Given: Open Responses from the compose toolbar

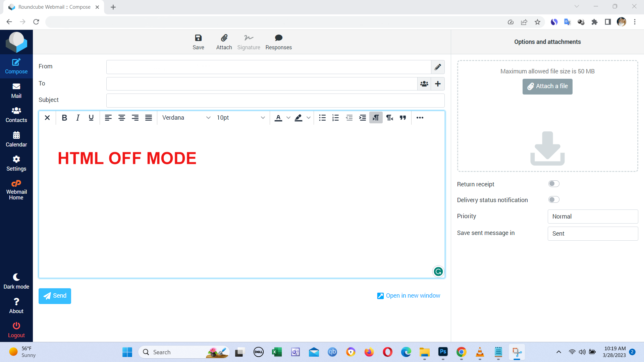Looking at the screenshot, I should 278,42.
